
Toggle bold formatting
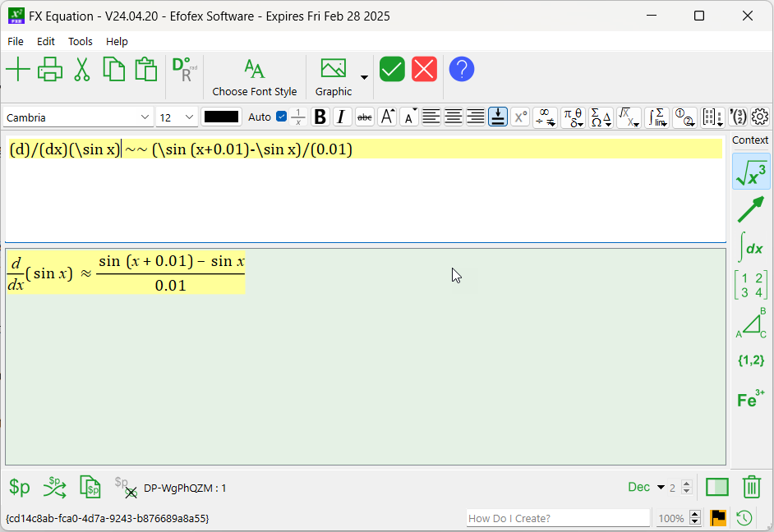(320, 117)
